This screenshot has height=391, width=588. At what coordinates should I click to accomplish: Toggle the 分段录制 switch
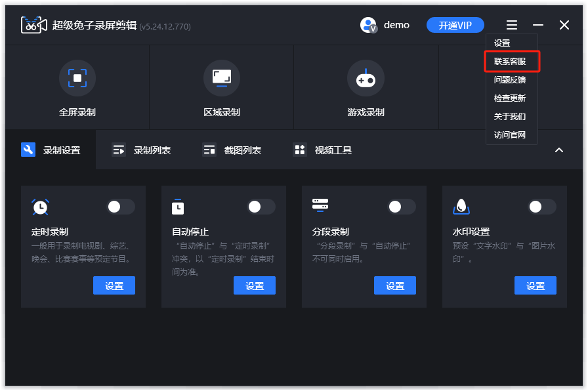[x=402, y=207]
